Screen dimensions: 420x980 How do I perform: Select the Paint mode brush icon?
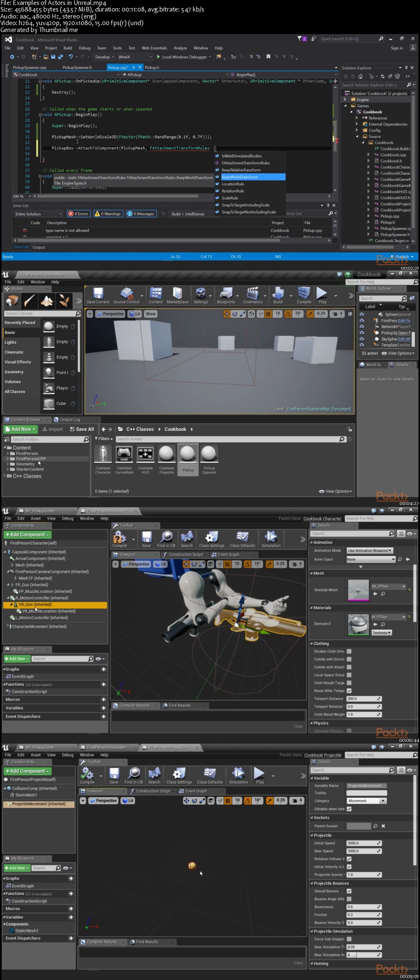pyautogui.click(x=29, y=301)
